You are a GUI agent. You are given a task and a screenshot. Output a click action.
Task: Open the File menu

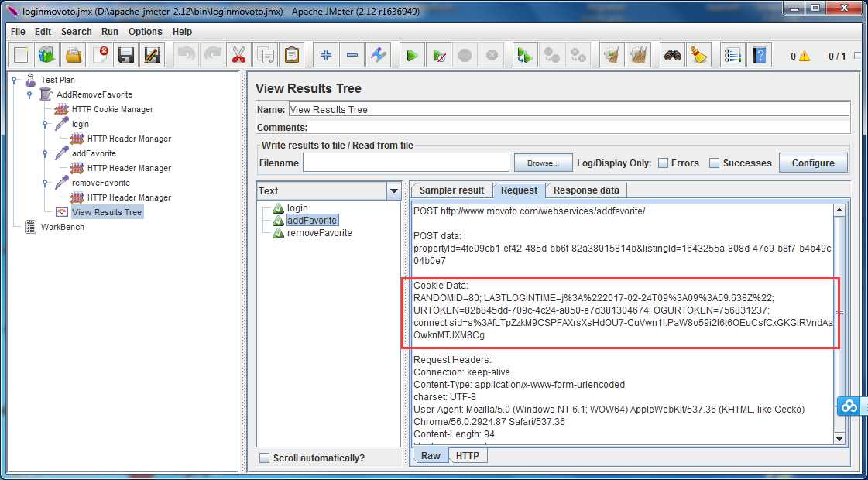tap(18, 32)
